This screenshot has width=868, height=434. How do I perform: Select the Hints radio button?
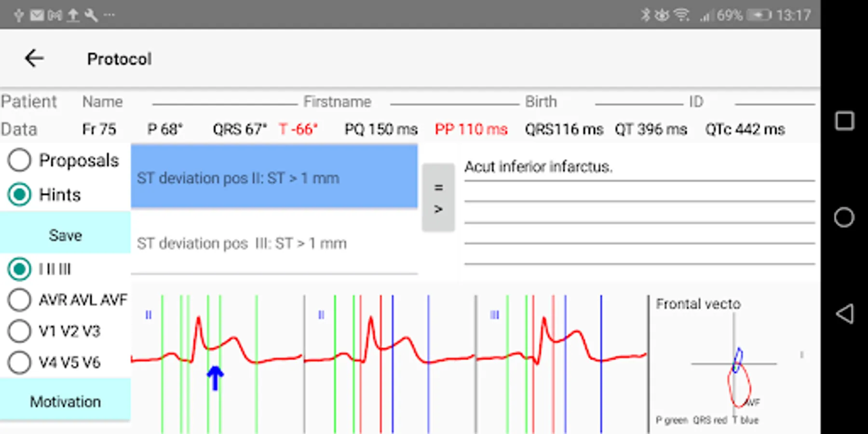tap(19, 194)
